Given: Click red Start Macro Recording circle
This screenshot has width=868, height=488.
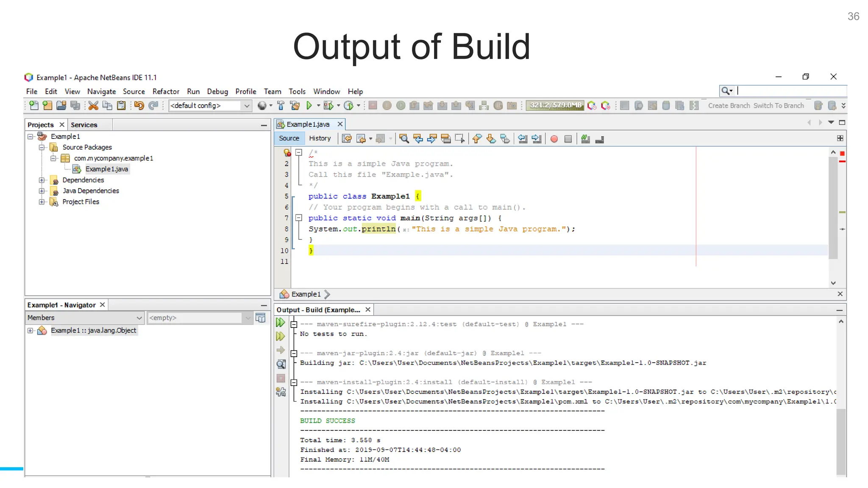Looking at the screenshot, I should click(554, 139).
